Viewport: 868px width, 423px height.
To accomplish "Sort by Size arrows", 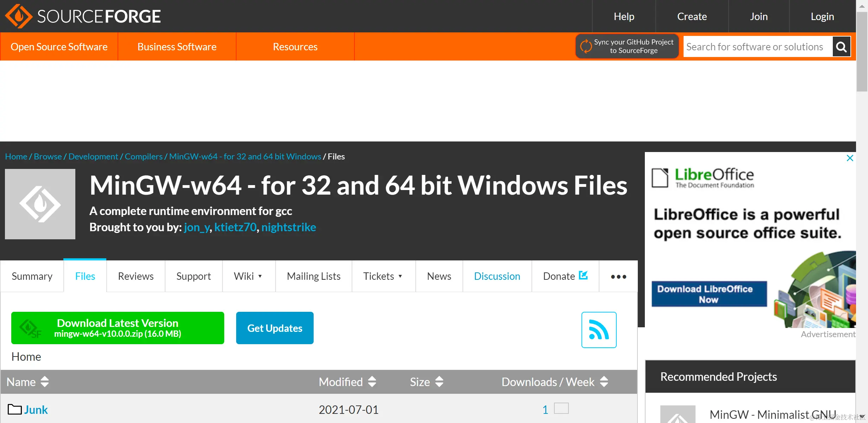I will click(439, 382).
